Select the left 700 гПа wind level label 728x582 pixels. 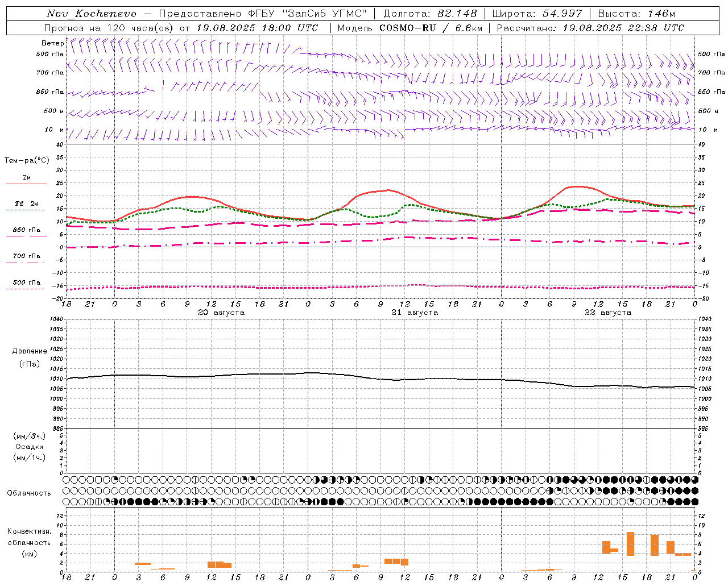tap(50, 73)
